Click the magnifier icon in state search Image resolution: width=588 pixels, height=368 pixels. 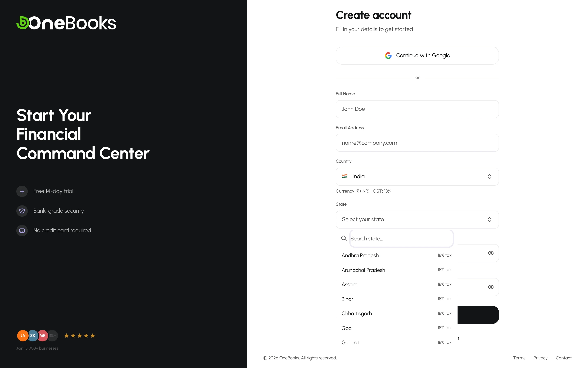tap(344, 239)
